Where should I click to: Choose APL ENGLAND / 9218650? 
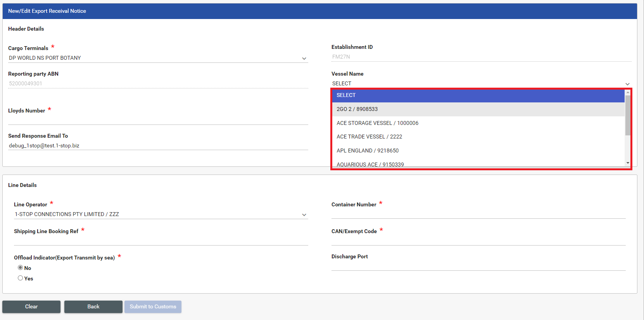point(478,151)
